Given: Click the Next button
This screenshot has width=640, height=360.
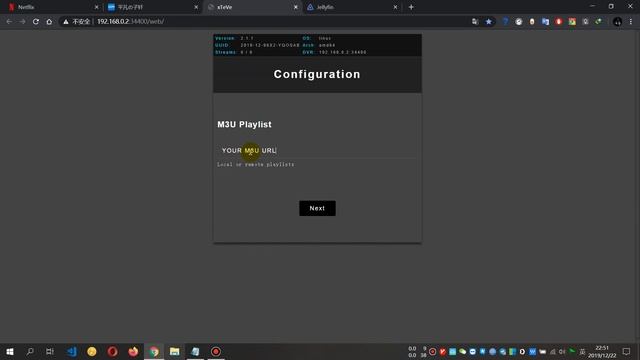Looking at the screenshot, I should click(x=317, y=208).
